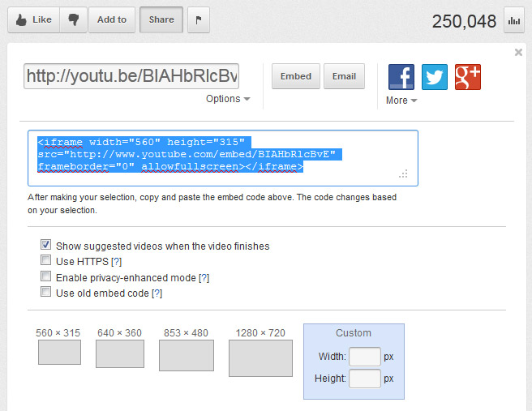Click inside the iframe embed code box
The image size is (532, 411).
[223, 158]
